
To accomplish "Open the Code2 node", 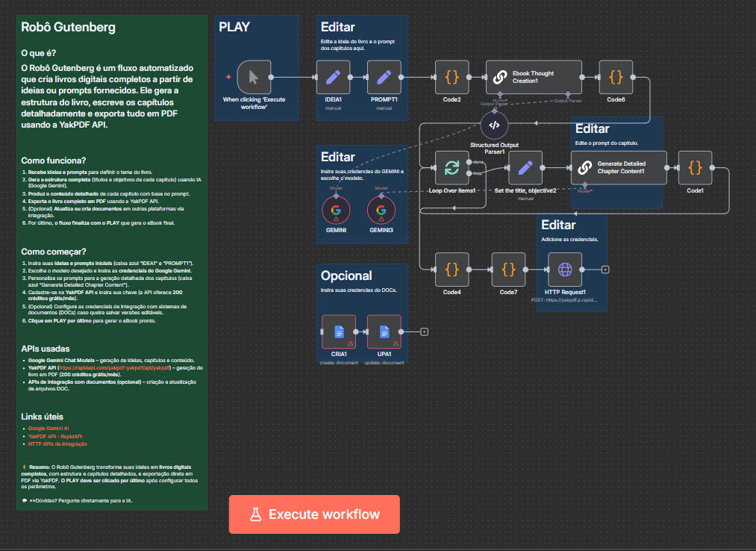I will (452, 77).
